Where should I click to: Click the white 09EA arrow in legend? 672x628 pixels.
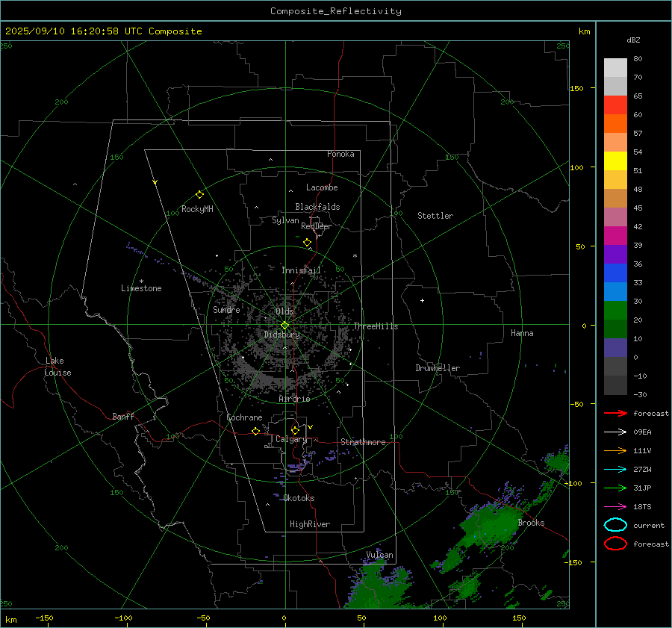click(615, 432)
